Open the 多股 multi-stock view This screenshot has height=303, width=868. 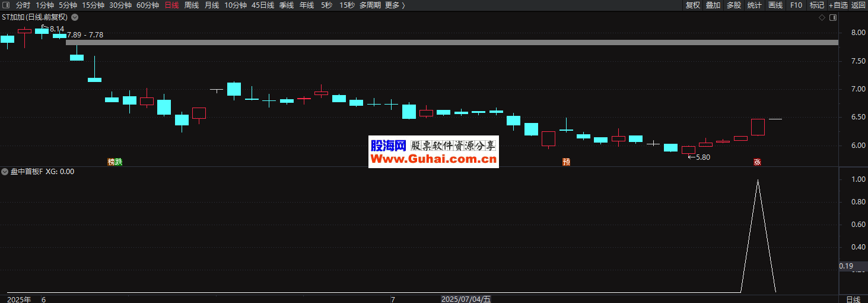[734, 5]
